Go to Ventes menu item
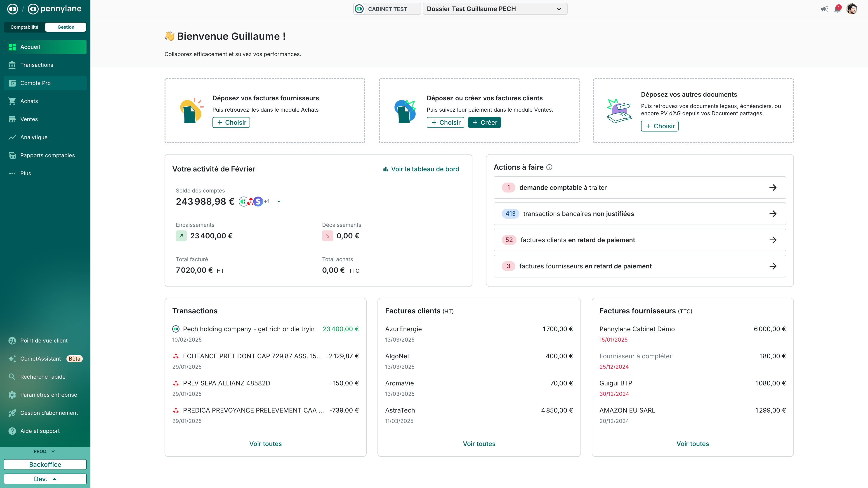The height and width of the screenshot is (488, 868). click(x=29, y=119)
